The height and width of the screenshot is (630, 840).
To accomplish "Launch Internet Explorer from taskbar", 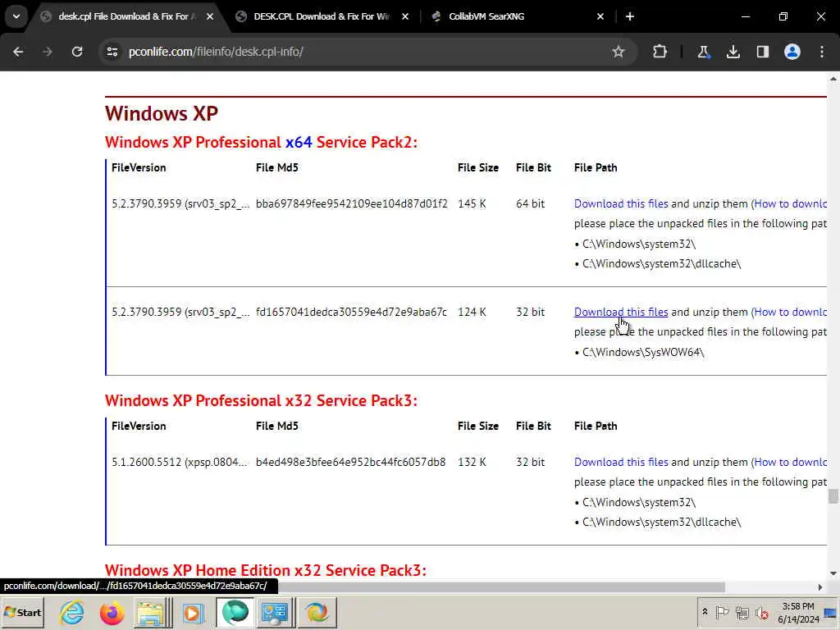I will click(x=72, y=612).
